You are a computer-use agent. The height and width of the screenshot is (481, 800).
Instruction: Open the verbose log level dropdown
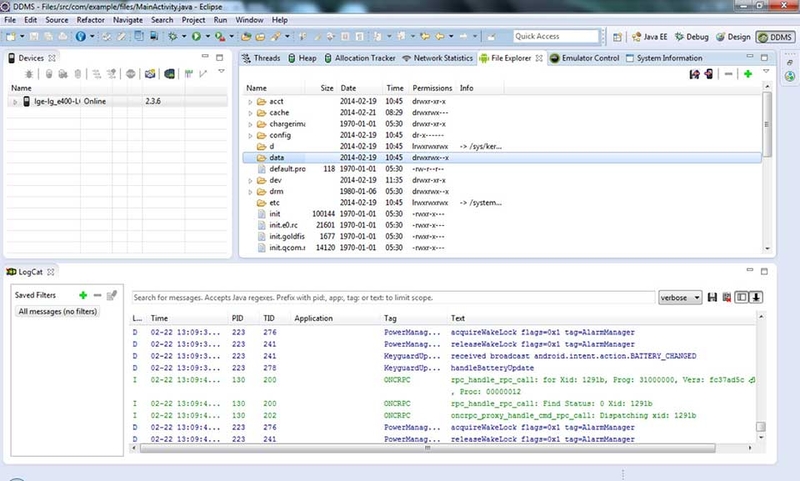[x=680, y=297]
